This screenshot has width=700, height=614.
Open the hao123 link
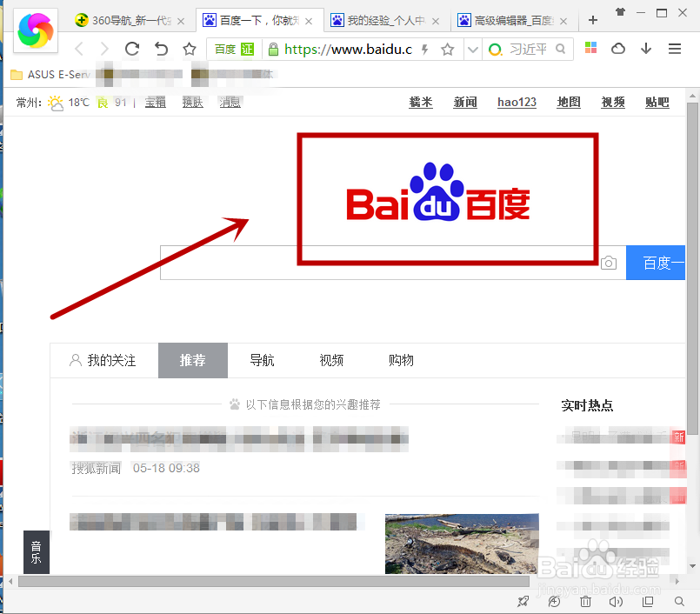[517, 103]
